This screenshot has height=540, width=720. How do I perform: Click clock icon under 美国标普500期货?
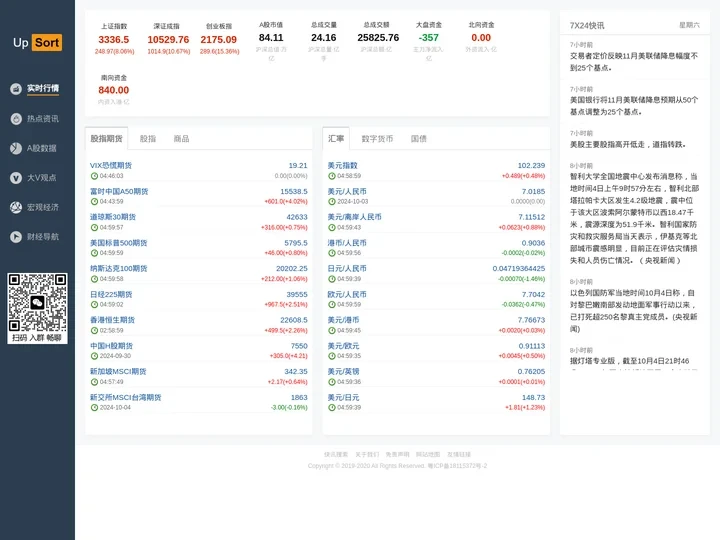tap(94, 253)
